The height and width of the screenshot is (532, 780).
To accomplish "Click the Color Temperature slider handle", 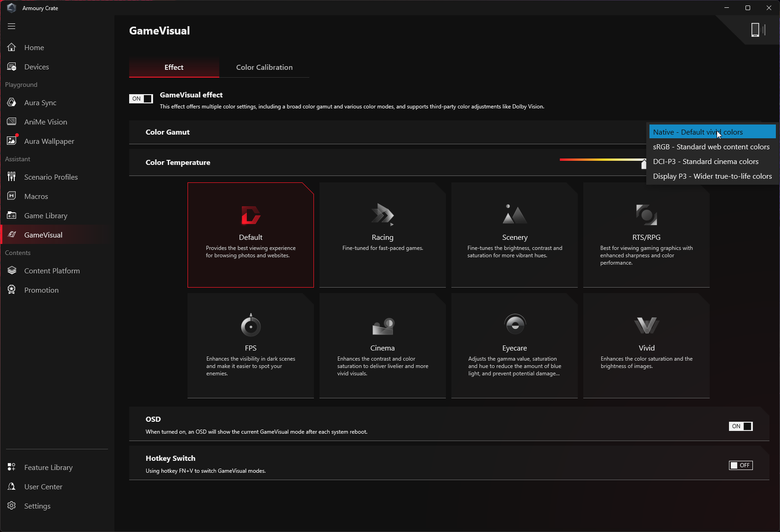I will (x=644, y=164).
